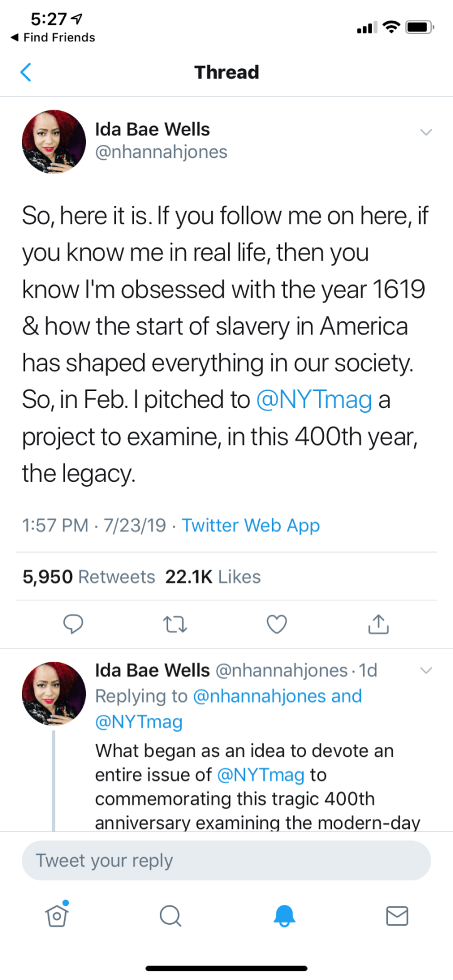Image resolution: width=453 pixels, height=980 pixels.
Task: View the 22.1K Likes list
Action: [213, 576]
